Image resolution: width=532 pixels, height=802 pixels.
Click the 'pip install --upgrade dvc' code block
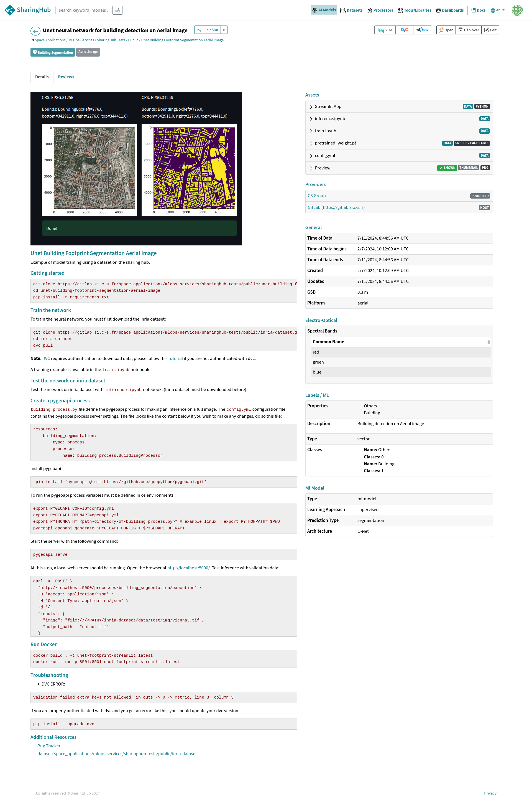click(163, 724)
